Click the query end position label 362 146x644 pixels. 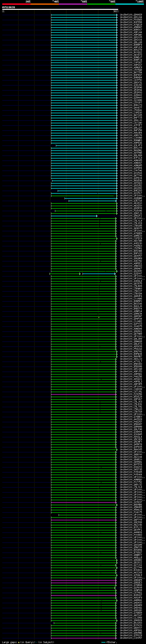tap(115, 11)
